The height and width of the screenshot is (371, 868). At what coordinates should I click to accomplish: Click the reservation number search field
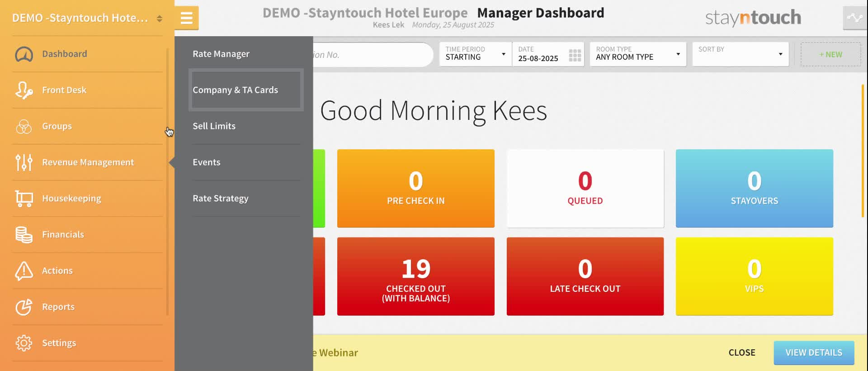[373, 55]
